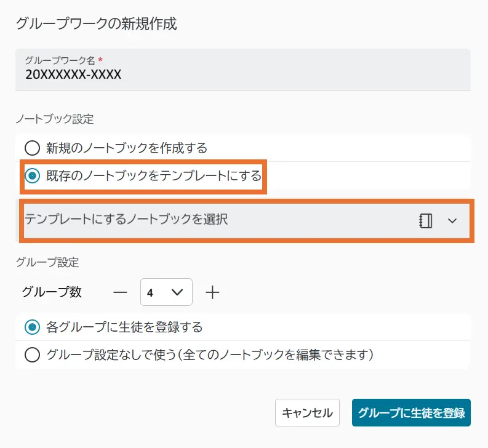The height and width of the screenshot is (448, 488).
Task: Select 新規のノートブックを作成する radio button
Action: tap(33, 148)
